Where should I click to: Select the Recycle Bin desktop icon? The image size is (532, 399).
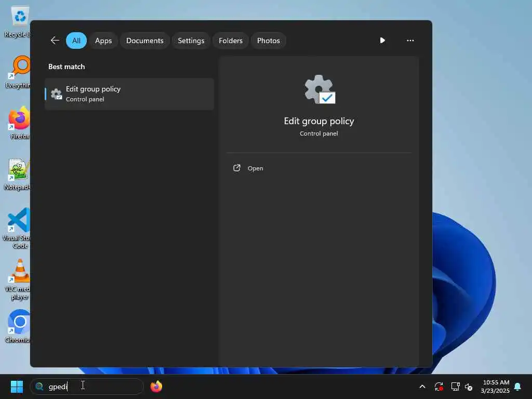coord(17,22)
